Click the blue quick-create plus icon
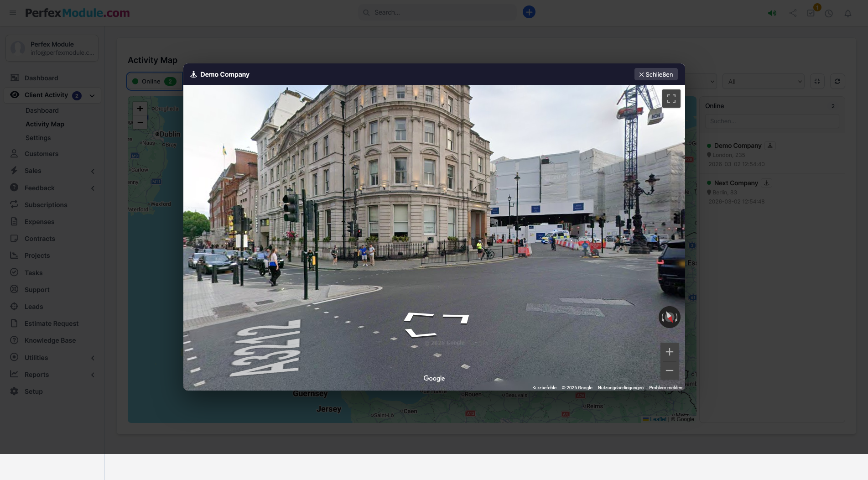The height and width of the screenshot is (480, 868). pyautogui.click(x=529, y=12)
